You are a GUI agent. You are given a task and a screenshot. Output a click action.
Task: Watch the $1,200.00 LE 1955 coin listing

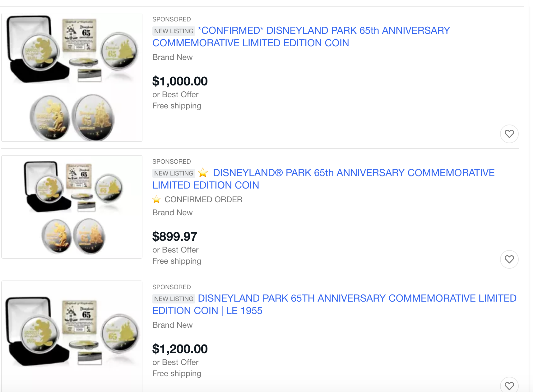(x=509, y=385)
